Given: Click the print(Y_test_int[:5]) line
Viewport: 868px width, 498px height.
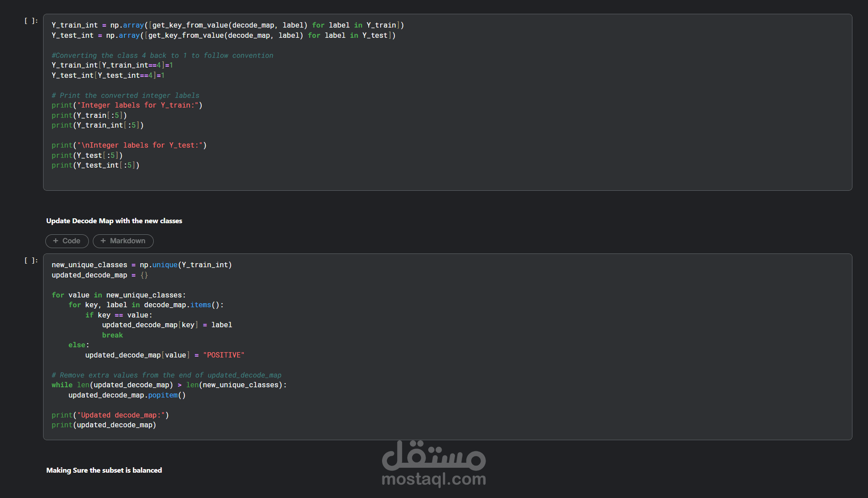Looking at the screenshot, I should pyautogui.click(x=95, y=165).
